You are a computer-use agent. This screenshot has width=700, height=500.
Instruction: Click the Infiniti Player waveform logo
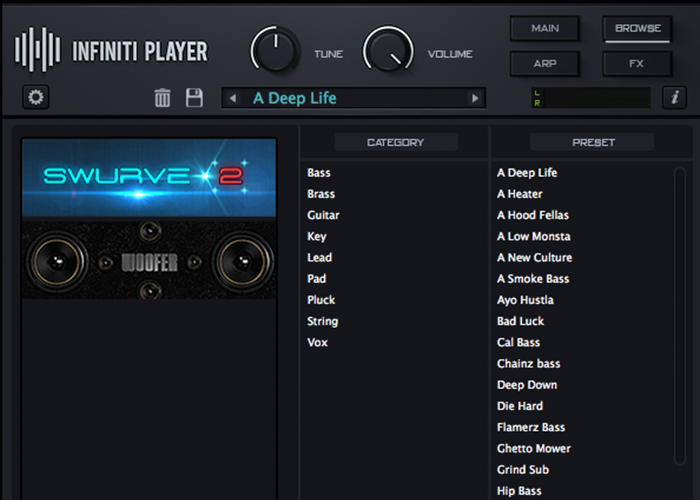(38, 49)
